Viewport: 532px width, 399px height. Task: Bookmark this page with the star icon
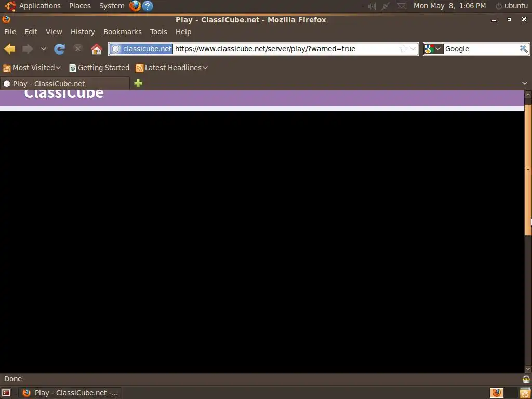[403, 49]
